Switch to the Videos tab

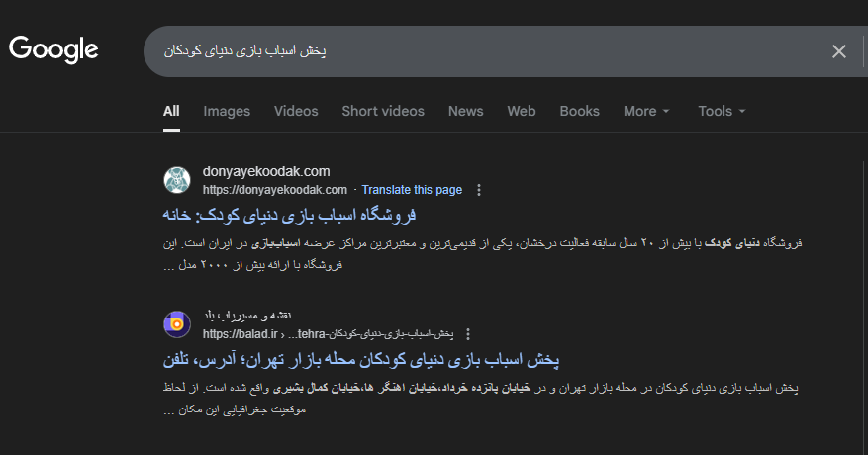tap(296, 111)
